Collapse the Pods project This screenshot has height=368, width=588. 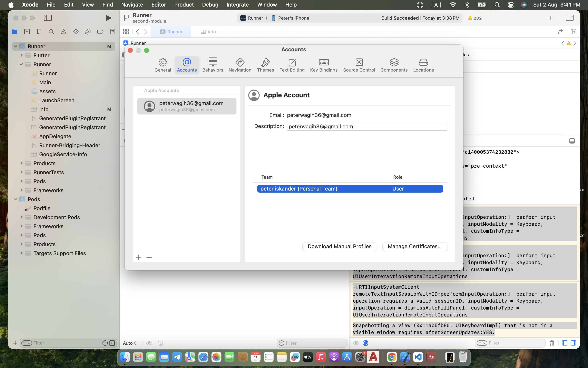click(16, 199)
